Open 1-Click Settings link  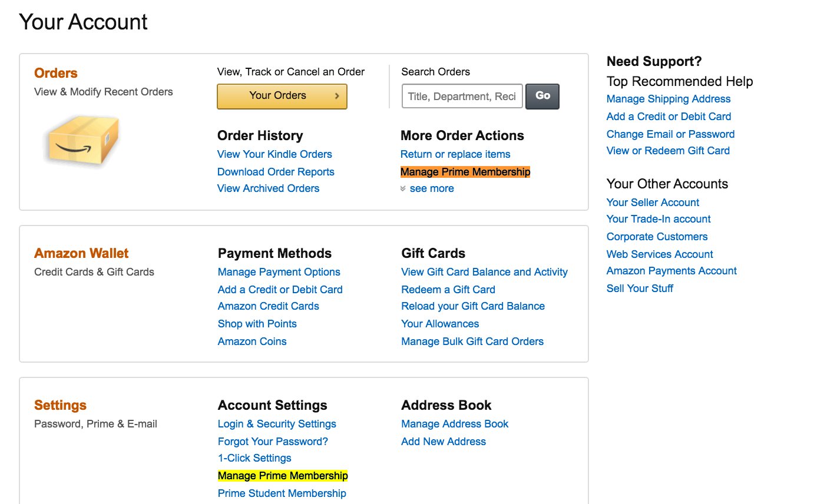tap(254, 458)
